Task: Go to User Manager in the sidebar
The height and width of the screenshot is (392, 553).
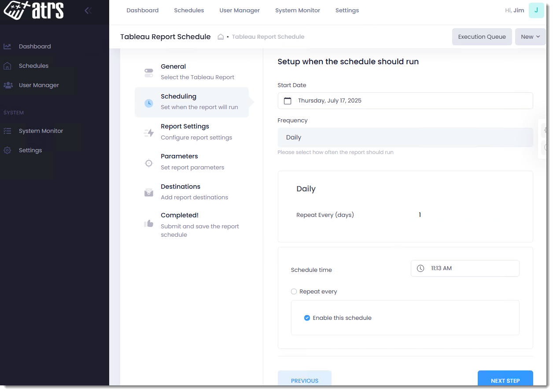Action: (39, 85)
